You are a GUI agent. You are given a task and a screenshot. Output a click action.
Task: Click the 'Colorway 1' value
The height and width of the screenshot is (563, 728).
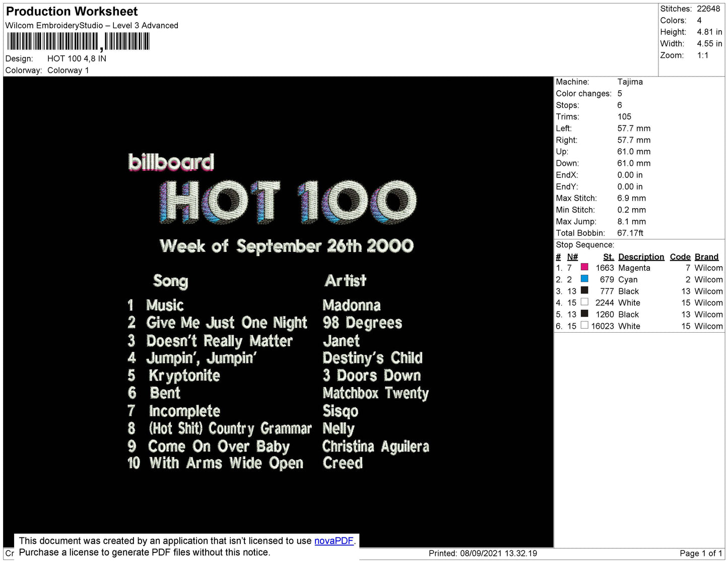click(x=68, y=71)
